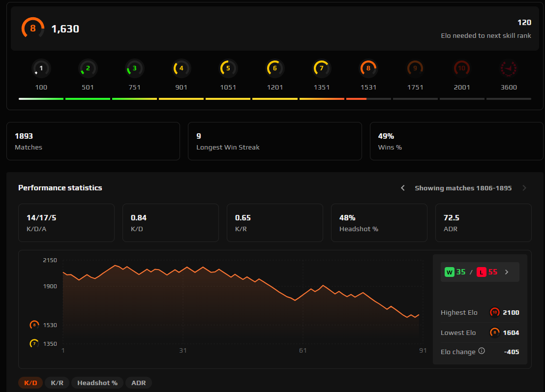Click the Elo needed to next skill rank text

click(486, 35)
